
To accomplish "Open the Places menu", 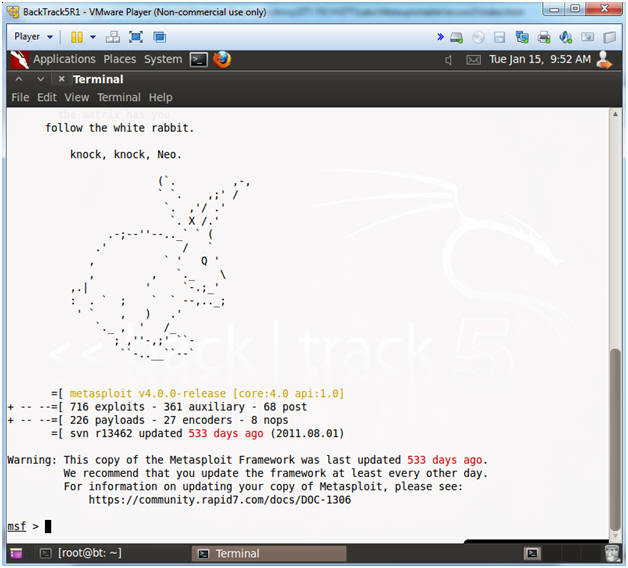I will point(120,59).
